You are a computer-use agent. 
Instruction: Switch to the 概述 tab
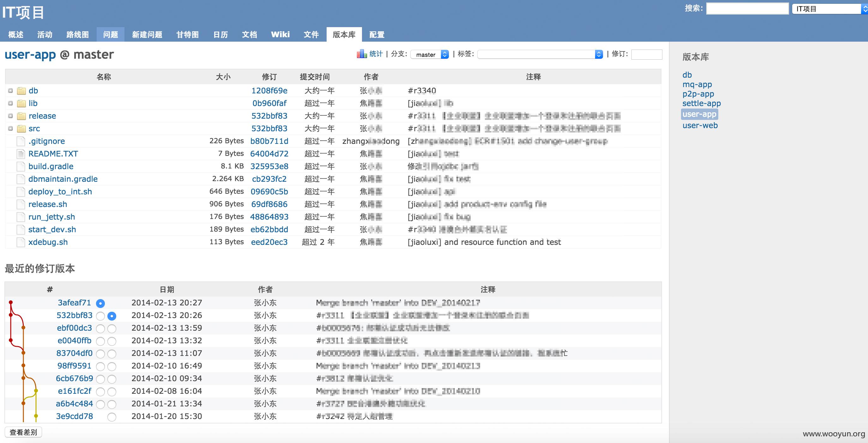click(15, 35)
